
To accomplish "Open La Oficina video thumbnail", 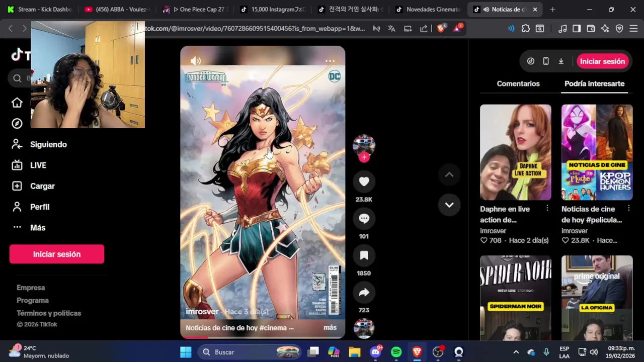I will pyautogui.click(x=597, y=298).
